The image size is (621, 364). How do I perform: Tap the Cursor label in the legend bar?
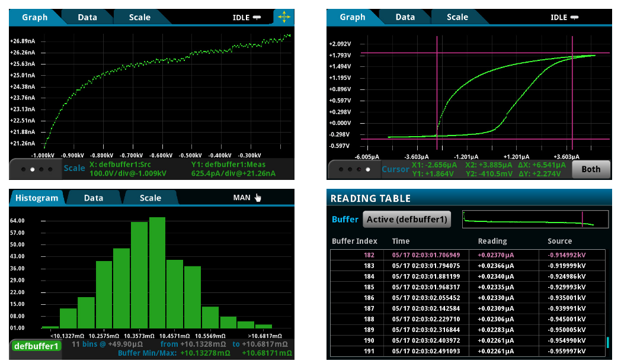click(x=395, y=169)
